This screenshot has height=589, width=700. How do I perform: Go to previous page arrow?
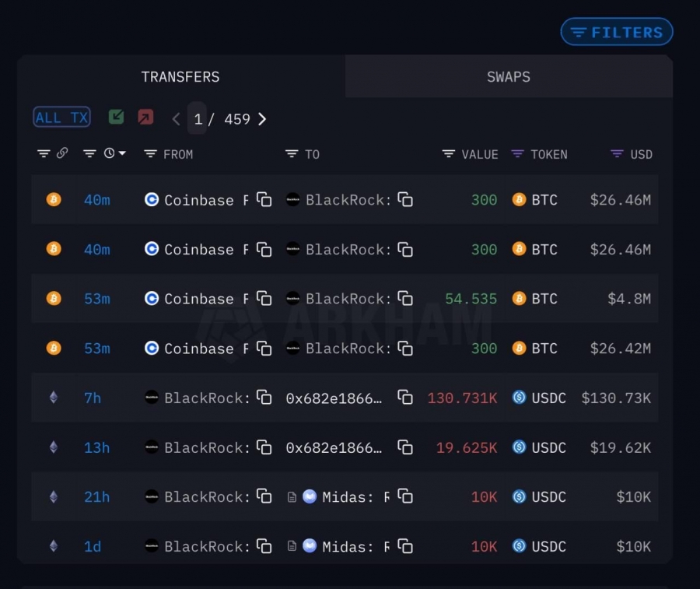point(177,119)
